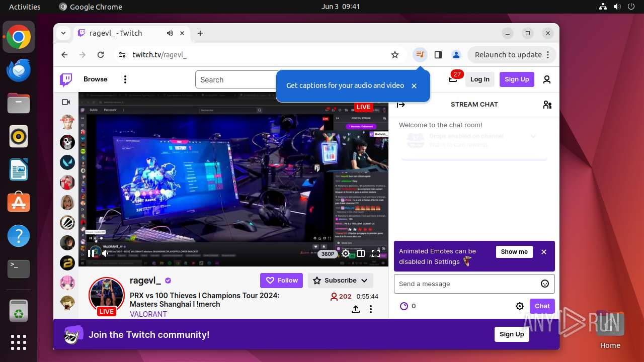Viewport: 644px width, 362px height.
Task: Pause the live stream
Action: click(91, 253)
